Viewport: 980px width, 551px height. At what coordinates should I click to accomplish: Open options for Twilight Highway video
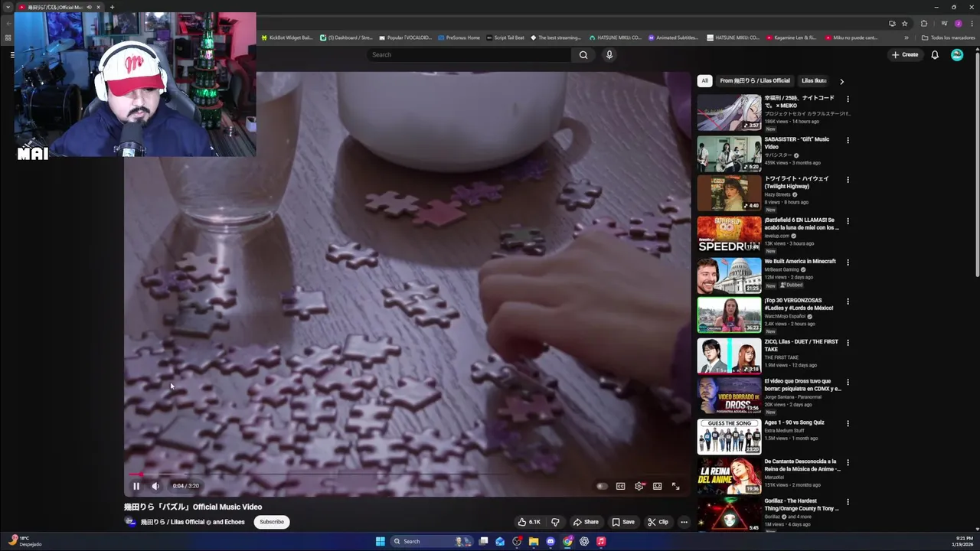(x=848, y=180)
